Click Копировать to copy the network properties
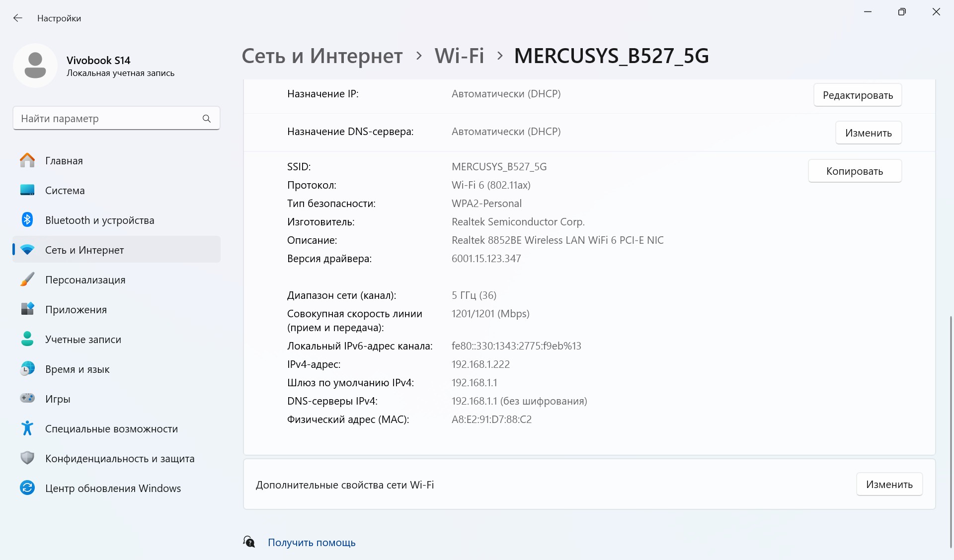Image resolution: width=954 pixels, height=560 pixels. point(855,171)
